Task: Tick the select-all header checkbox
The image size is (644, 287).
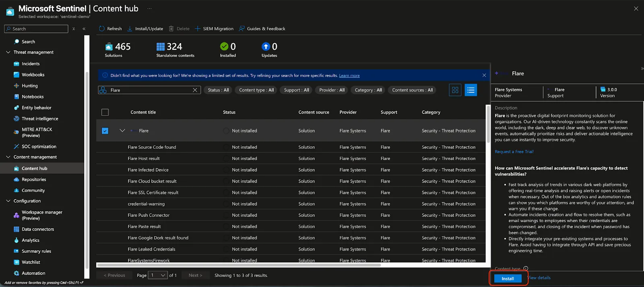Action: click(105, 112)
